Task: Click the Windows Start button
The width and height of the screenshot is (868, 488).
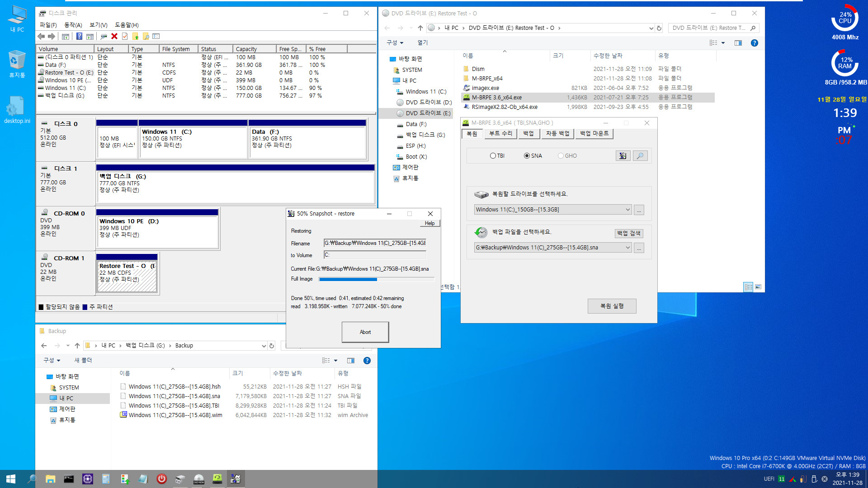Action: (11, 479)
